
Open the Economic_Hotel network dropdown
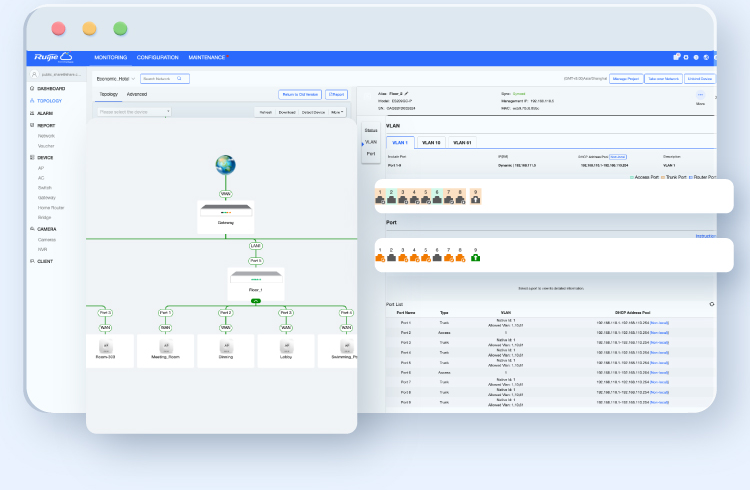click(x=115, y=78)
